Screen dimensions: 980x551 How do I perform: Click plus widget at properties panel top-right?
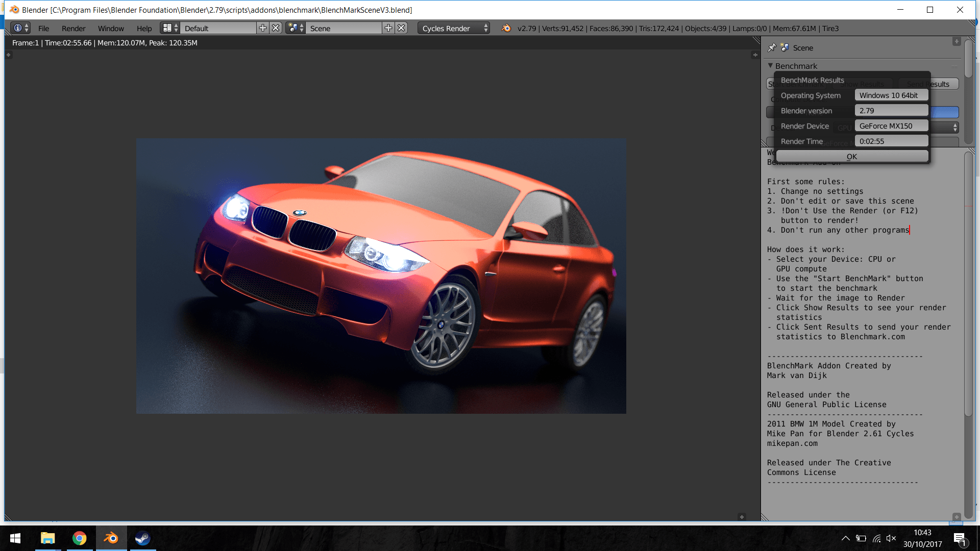click(x=957, y=41)
